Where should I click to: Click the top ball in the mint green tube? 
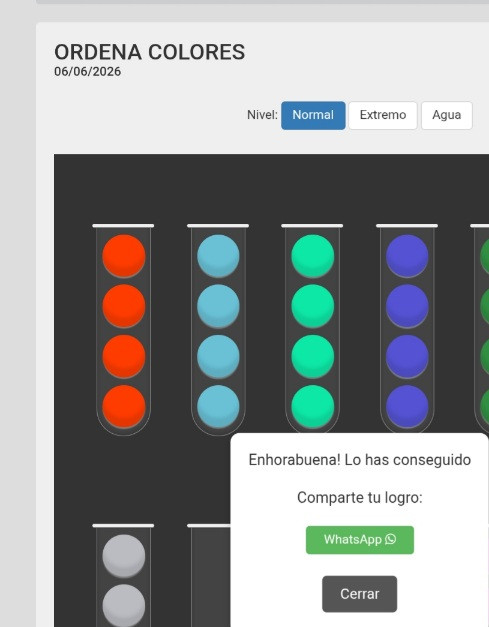313,256
